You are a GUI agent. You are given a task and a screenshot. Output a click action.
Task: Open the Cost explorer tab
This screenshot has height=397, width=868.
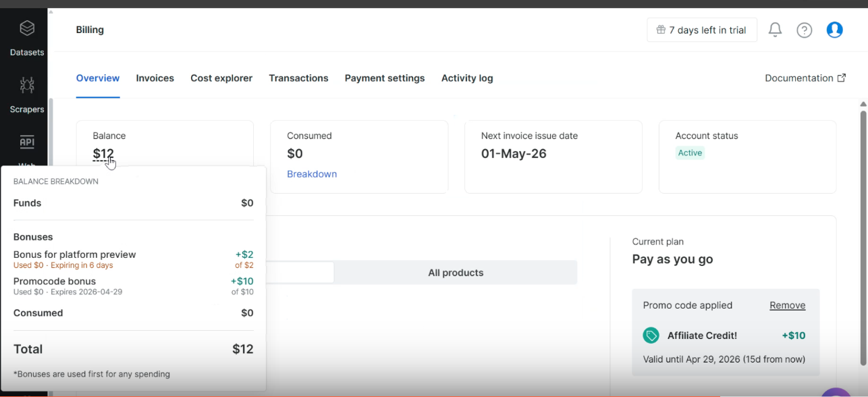point(221,78)
